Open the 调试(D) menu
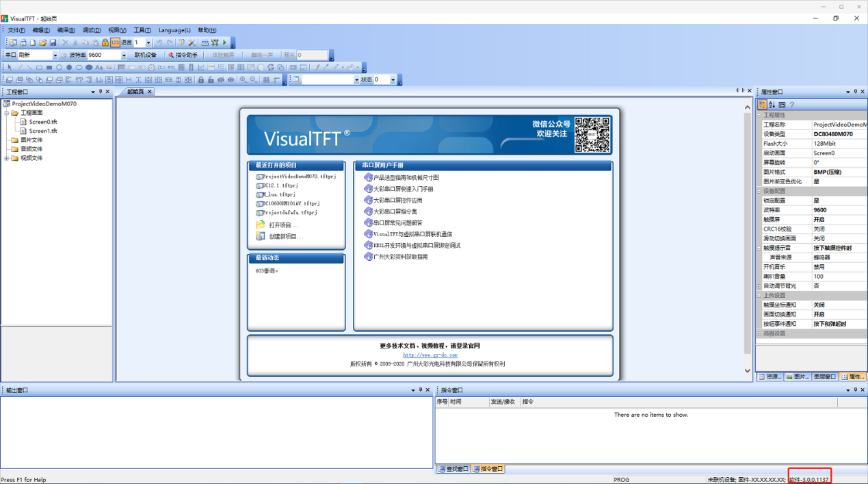The width and height of the screenshot is (868, 484). (92, 30)
